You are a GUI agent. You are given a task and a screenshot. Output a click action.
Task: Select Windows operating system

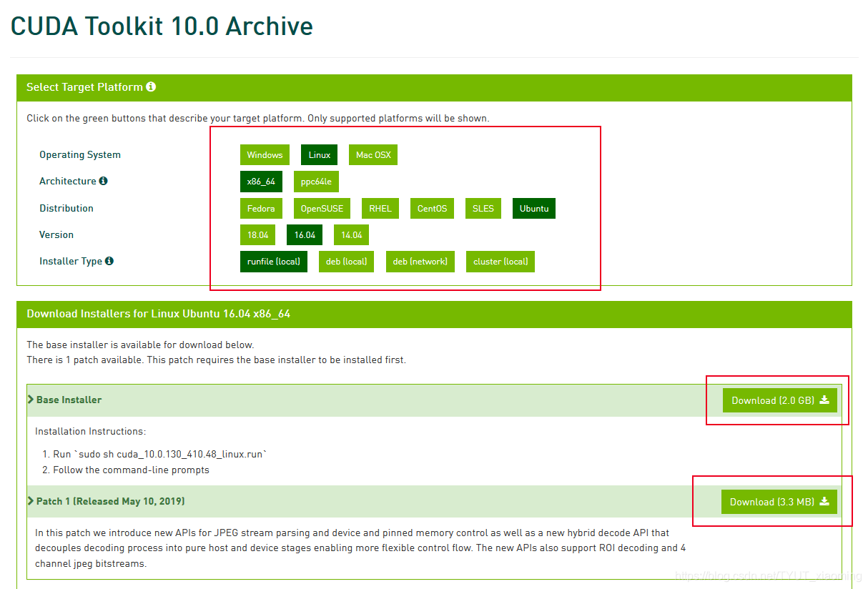[265, 155]
